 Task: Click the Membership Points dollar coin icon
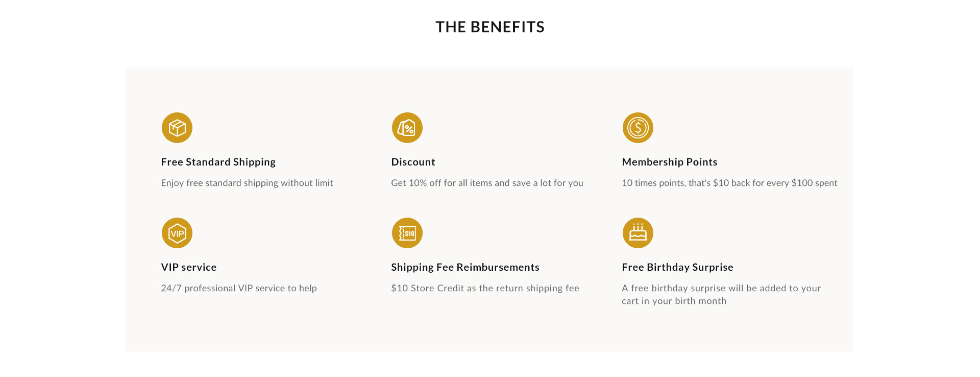(x=638, y=128)
